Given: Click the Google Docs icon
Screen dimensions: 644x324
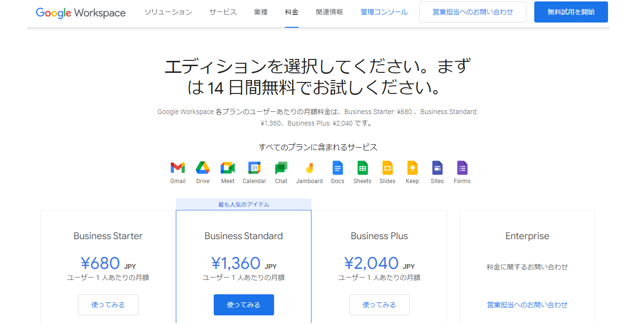Looking at the screenshot, I should [337, 168].
